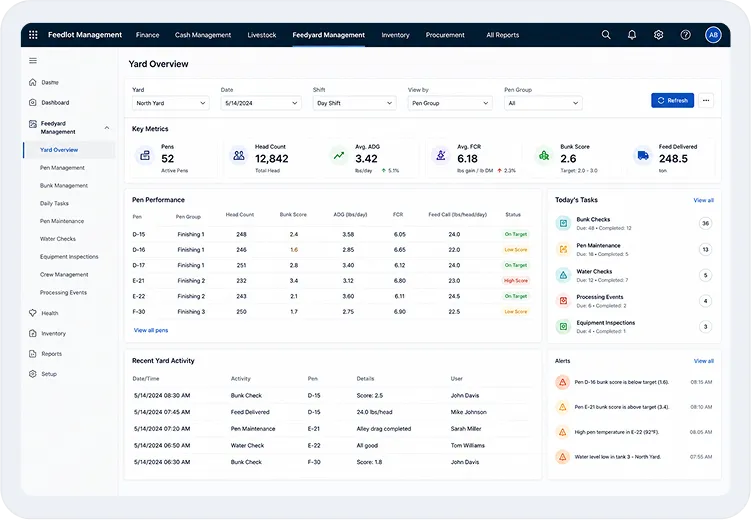Open the more options ellipsis button
This screenshot has height=520, width=751.
click(706, 101)
